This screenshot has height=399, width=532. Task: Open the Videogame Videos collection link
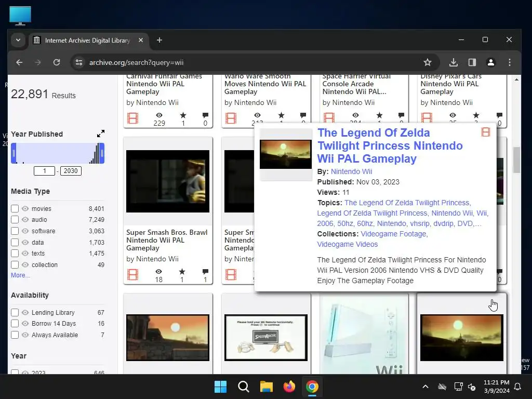point(348,244)
